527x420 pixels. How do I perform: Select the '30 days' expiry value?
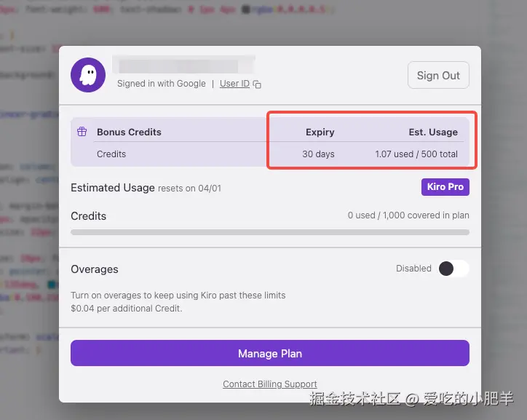pyautogui.click(x=318, y=154)
